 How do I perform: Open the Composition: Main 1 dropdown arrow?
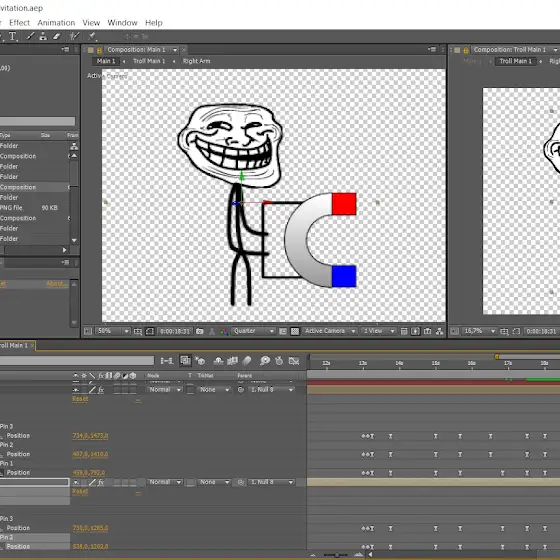click(175, 50)
